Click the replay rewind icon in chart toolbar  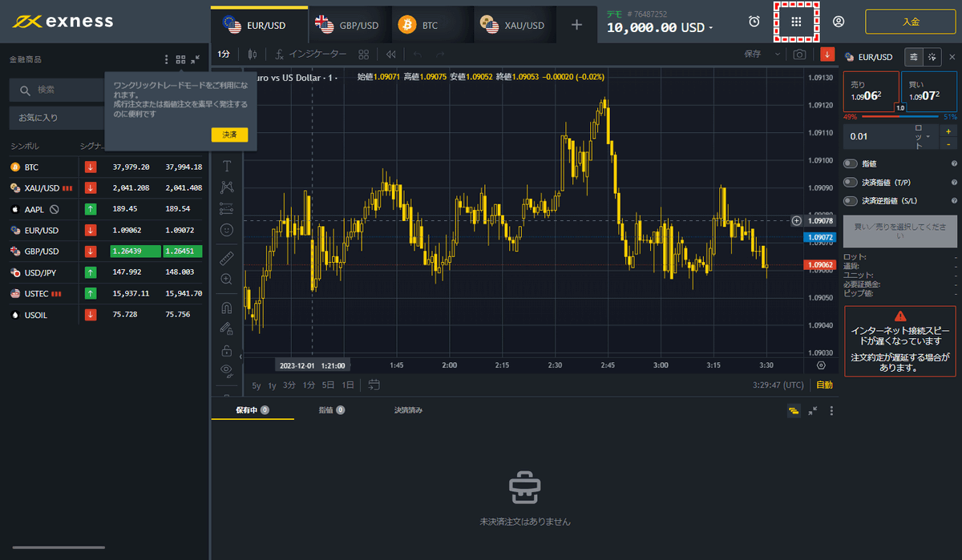(x=391, y=54)
